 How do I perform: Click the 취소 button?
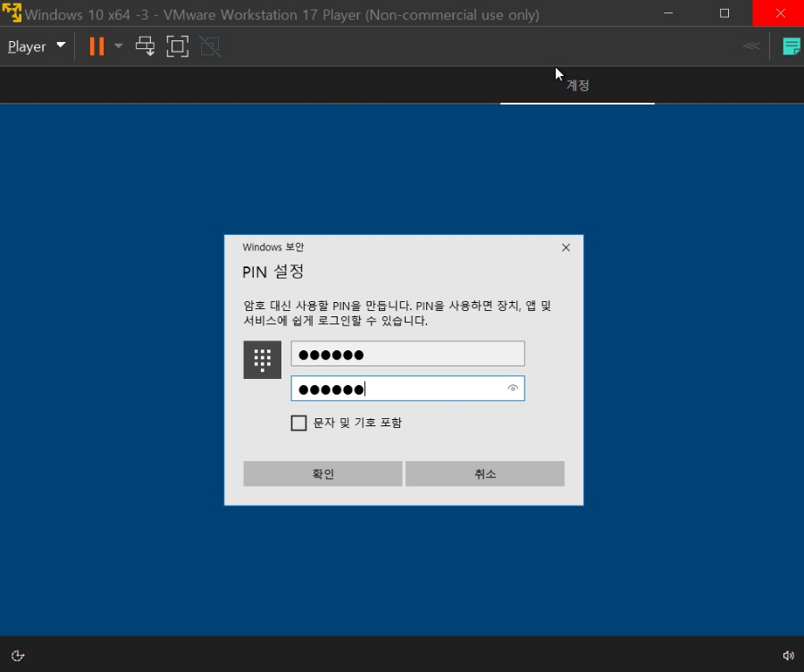484,474
